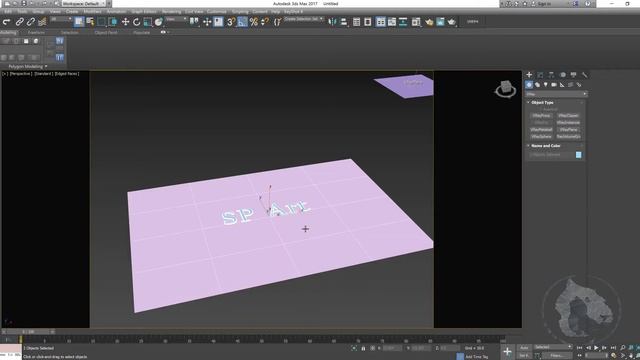640x360 pixels.
Task: Open the Workspace: Default dropdown
Action: pos(83,3)
